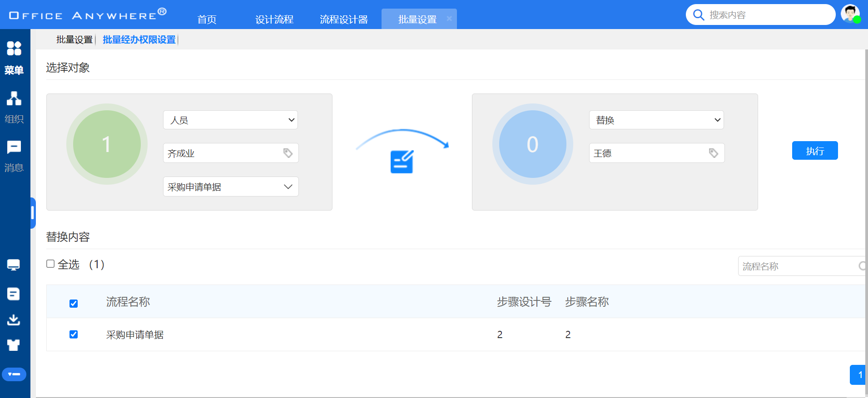Click the search magnifier icon in top bar
Image resolution: width=868 pixels, height=398 pixels.
pos(699,15)
